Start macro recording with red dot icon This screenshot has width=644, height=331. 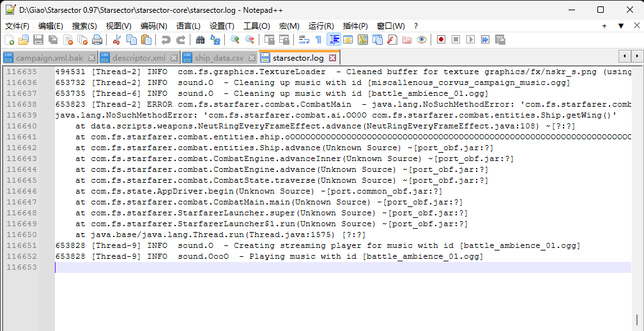coord(441,40)
